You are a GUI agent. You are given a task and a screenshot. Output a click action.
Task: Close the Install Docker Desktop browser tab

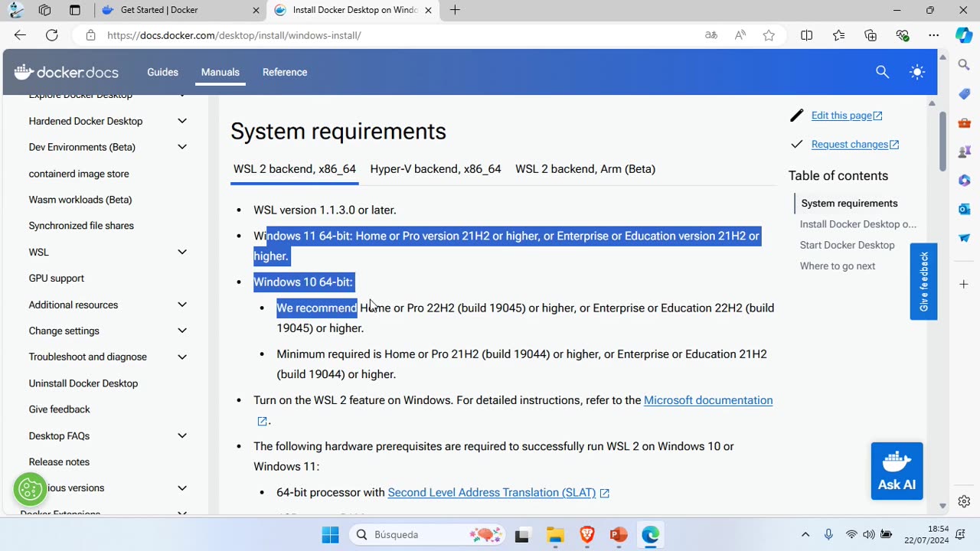pyautogui.click(x=428, y=10)
